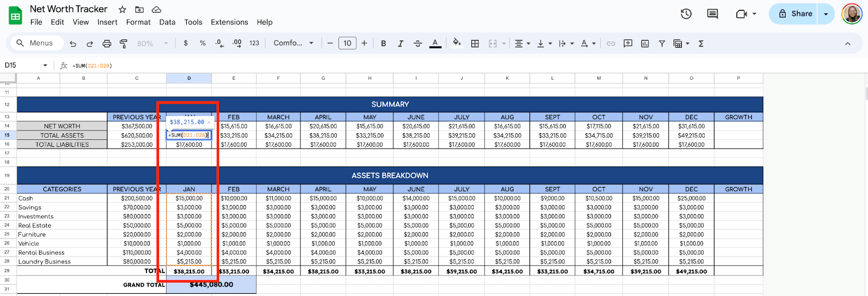Screen dimensions: 868x296
Task: Activate the paint format tool
Action: 124,43
